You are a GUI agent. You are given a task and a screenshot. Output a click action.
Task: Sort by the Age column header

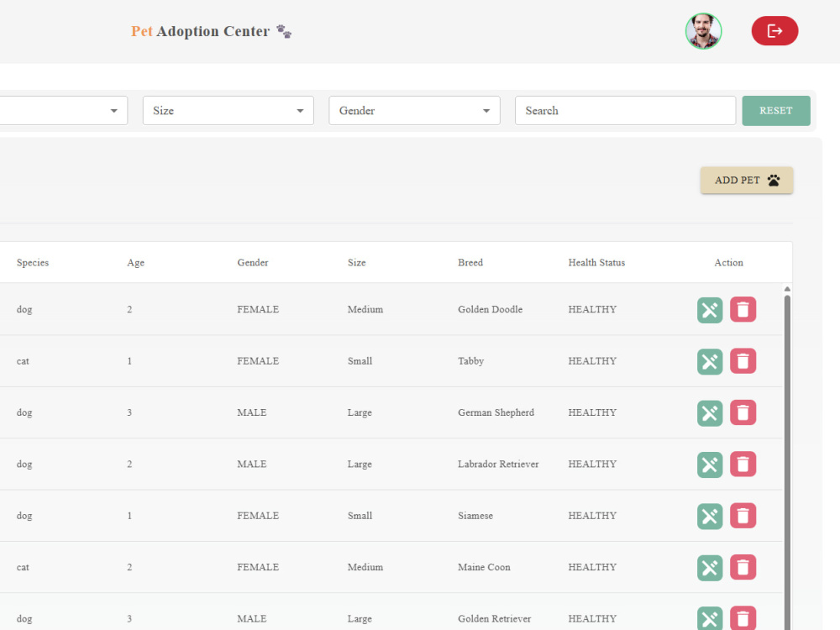click(x=135, y=262)
